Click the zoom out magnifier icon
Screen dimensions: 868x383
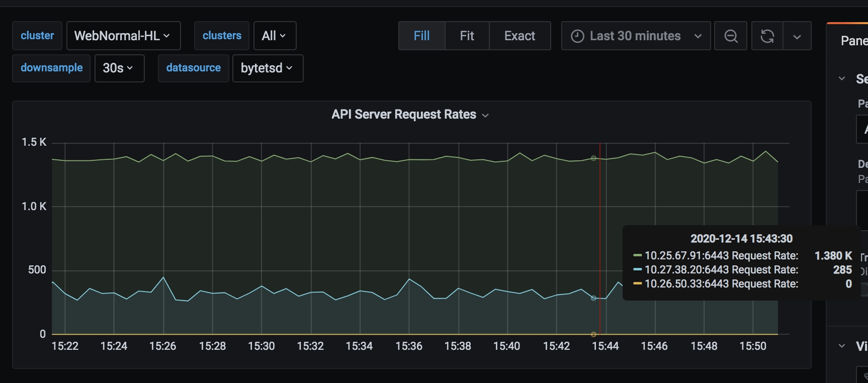[x=731, y=36]
